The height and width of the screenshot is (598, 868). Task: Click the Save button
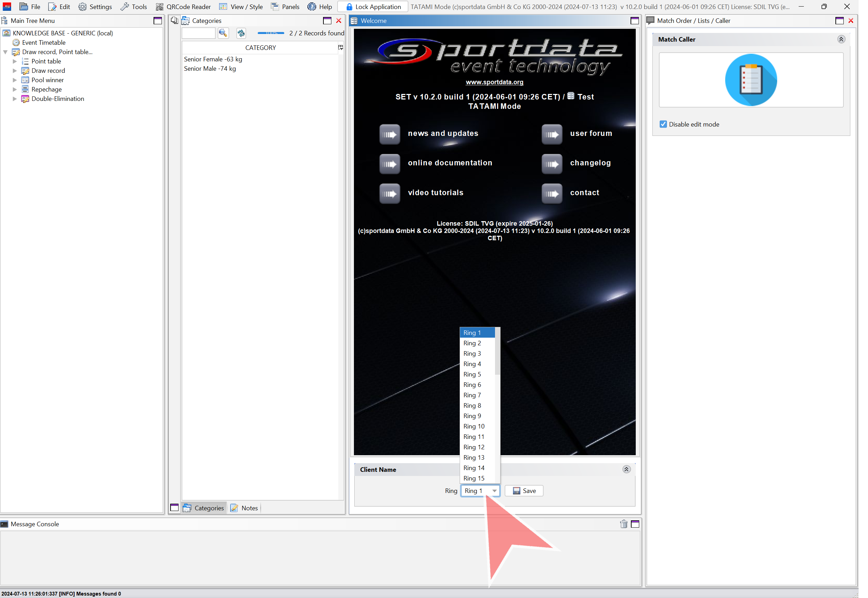pos(524,491)
